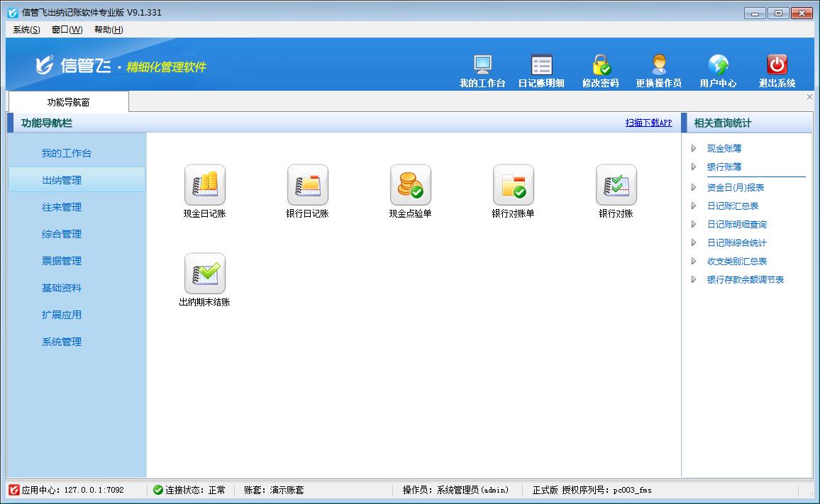
Task: Expand the 资金日(月)报表 triangle
Action: pos(694,188)
